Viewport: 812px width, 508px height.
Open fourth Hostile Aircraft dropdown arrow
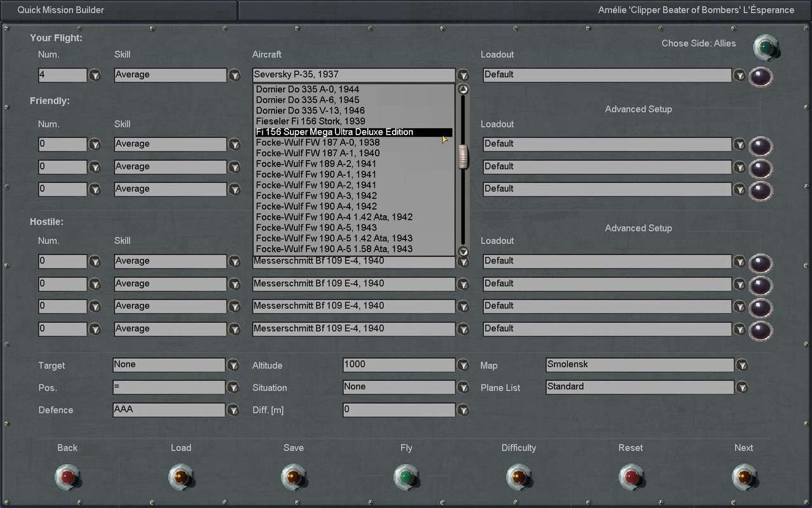pos(463,329)
